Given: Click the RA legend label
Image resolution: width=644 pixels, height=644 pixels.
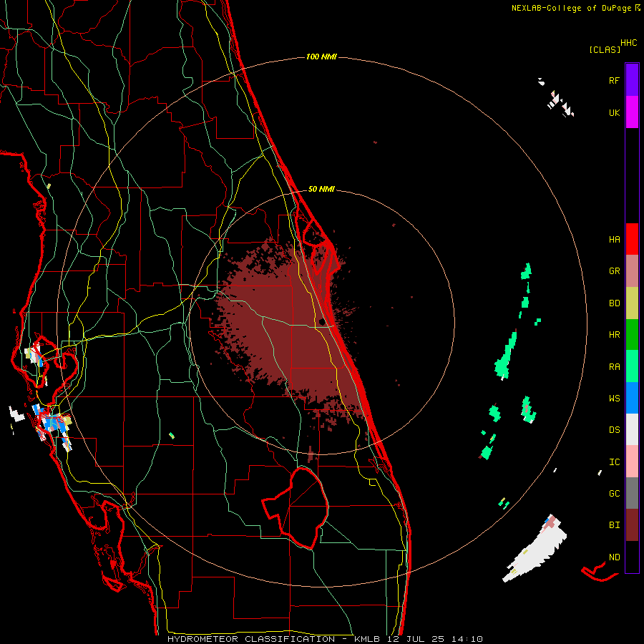Looking at the screenshot, I should tap(614, 367).
